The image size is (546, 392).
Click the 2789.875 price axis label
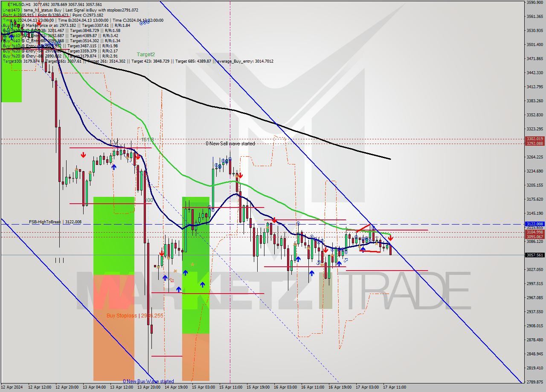535,382
